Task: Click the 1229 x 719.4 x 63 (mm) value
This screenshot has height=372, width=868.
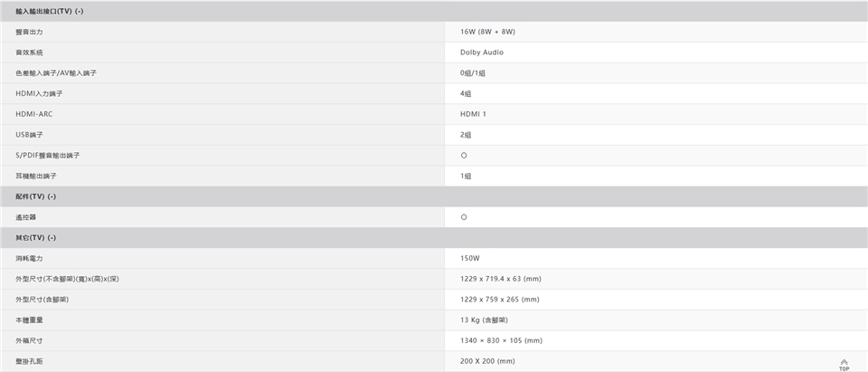Action: pyautogui.click(x=500, y=279)
